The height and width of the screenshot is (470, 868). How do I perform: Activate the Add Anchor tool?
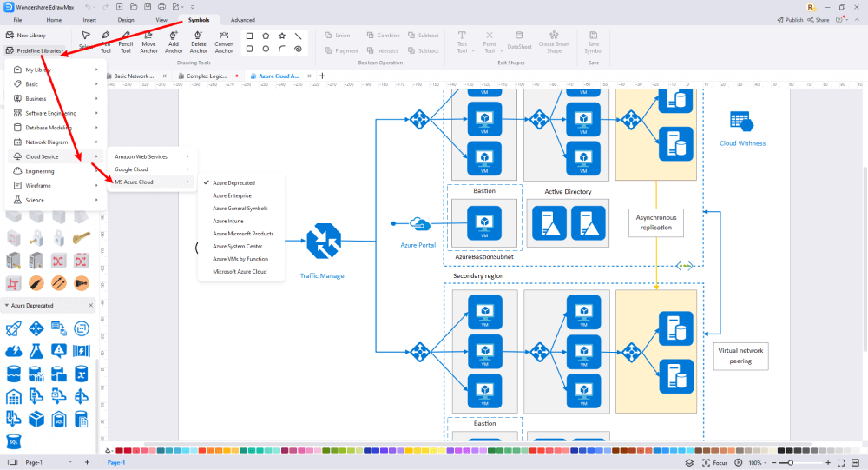[x=174, y=42]
